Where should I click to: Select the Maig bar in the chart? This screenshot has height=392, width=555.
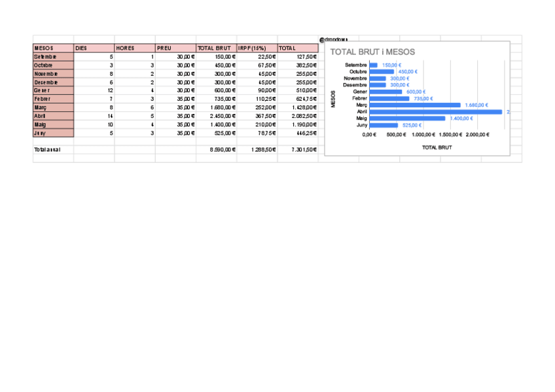[407, 118]
